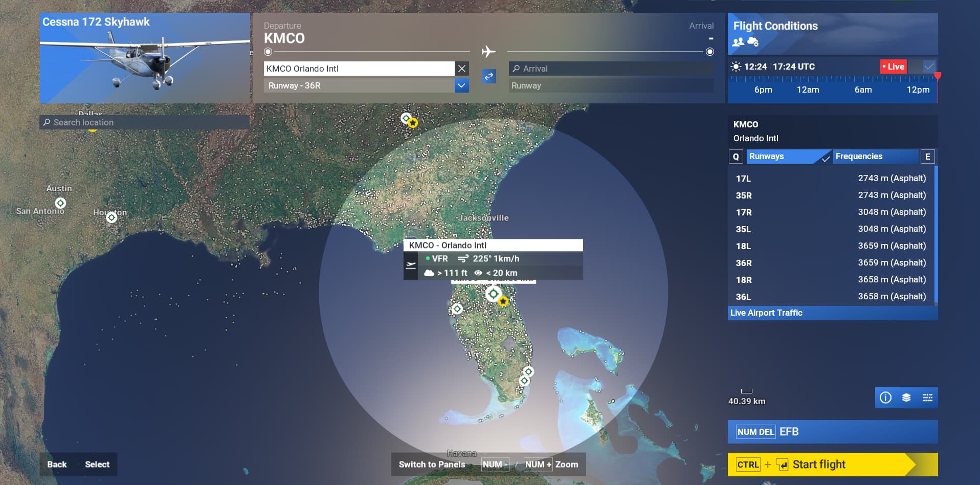Switch to the Frequencies tab
Viewport: 980px width, 485px height.
pos(875,157)
